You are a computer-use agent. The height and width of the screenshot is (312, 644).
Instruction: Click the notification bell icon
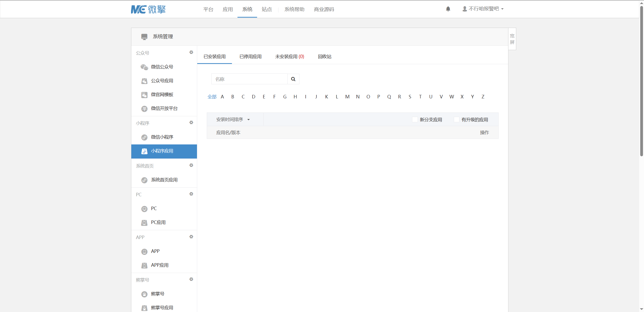point(448,9)
